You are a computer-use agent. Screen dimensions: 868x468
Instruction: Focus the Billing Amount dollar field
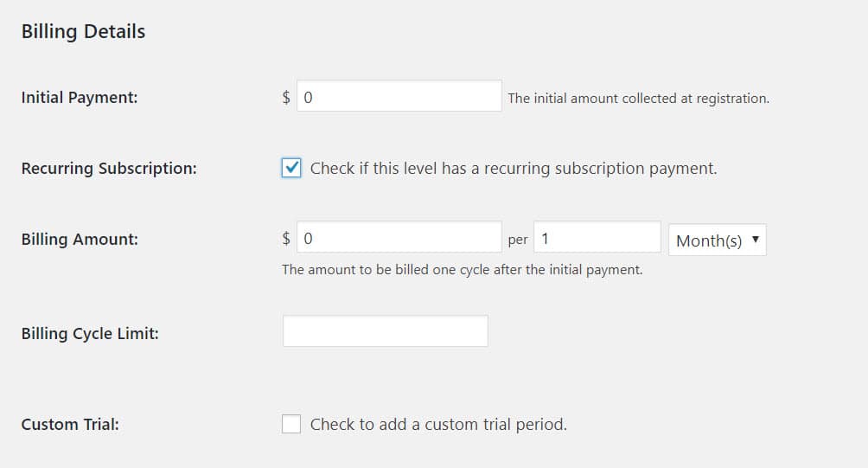click(x=399, y=238)
